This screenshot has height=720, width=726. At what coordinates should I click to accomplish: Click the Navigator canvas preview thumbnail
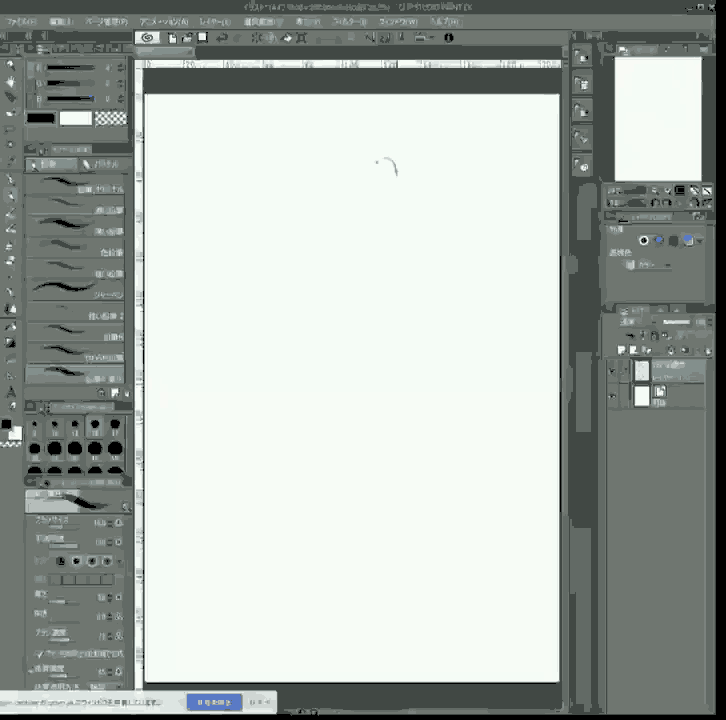tap(657, 119)
